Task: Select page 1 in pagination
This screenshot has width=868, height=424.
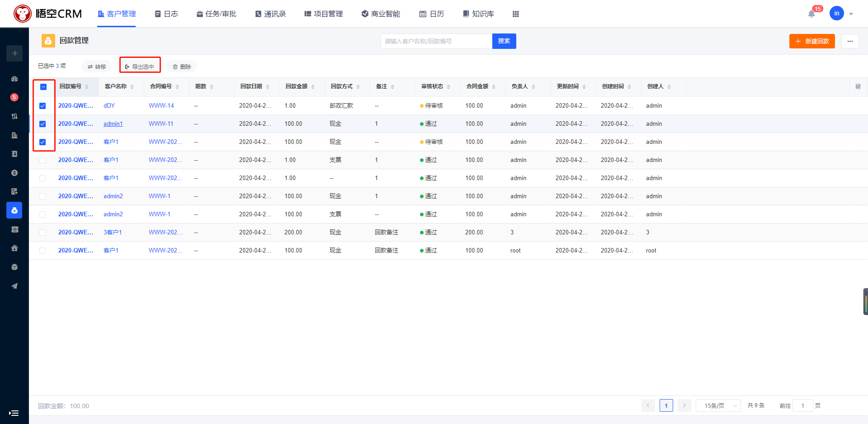Action: 666,405
